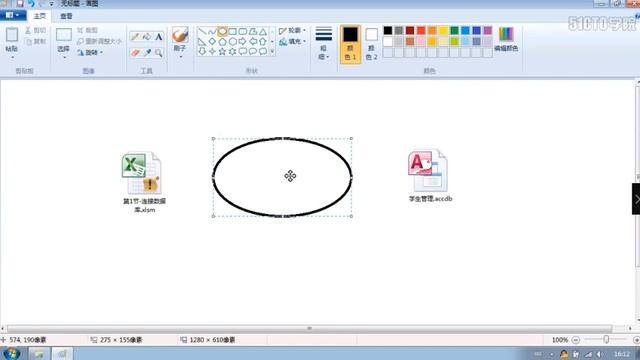
Task: Switch to the View (查看) tab
Action: pyautogui.click(x=66, y=16)
